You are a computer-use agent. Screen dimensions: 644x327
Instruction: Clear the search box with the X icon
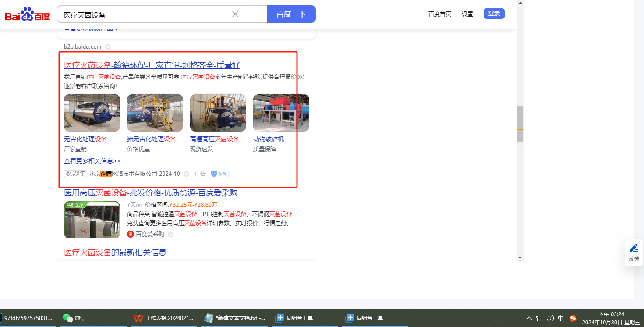[x=235, y=14]
